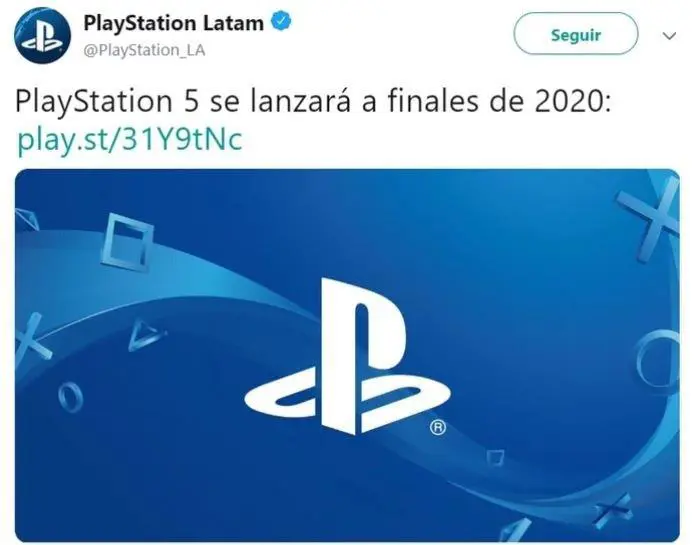Follow the account with Seguir button
Screen dimensions: 697x545
tap(576, 34)
